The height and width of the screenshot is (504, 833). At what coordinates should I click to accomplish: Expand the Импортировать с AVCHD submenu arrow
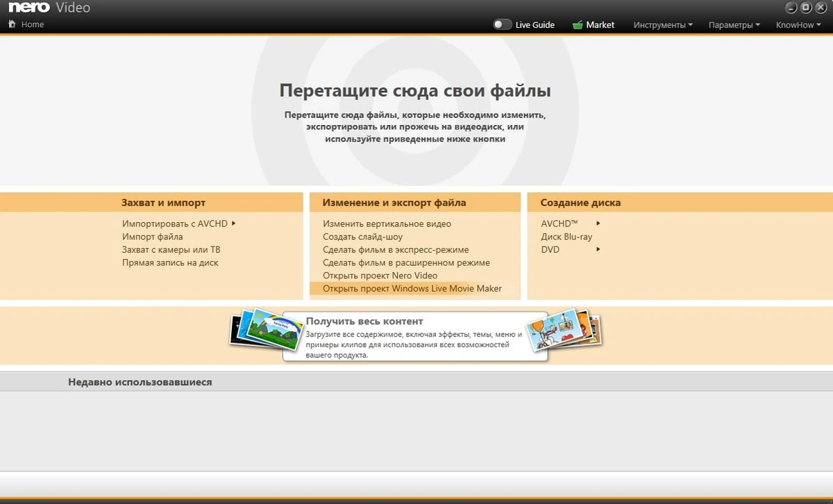click(234, 224)
